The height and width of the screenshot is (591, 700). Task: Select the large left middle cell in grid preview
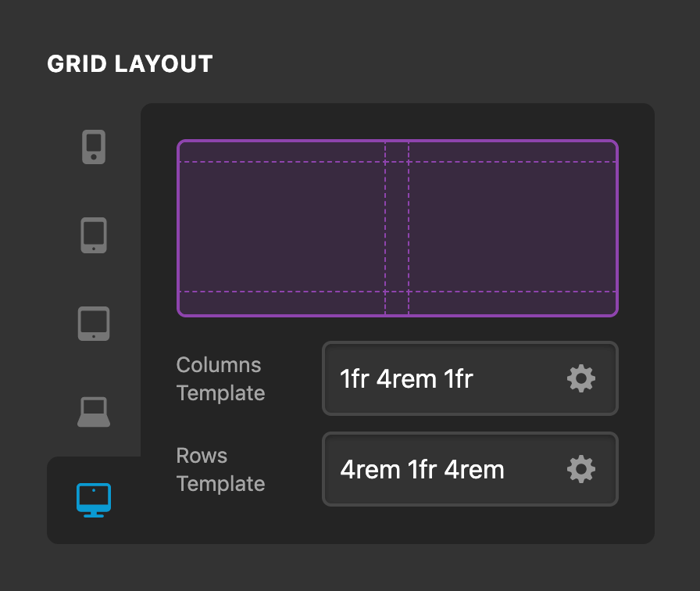pyautogui.click(x=282, y=227)
